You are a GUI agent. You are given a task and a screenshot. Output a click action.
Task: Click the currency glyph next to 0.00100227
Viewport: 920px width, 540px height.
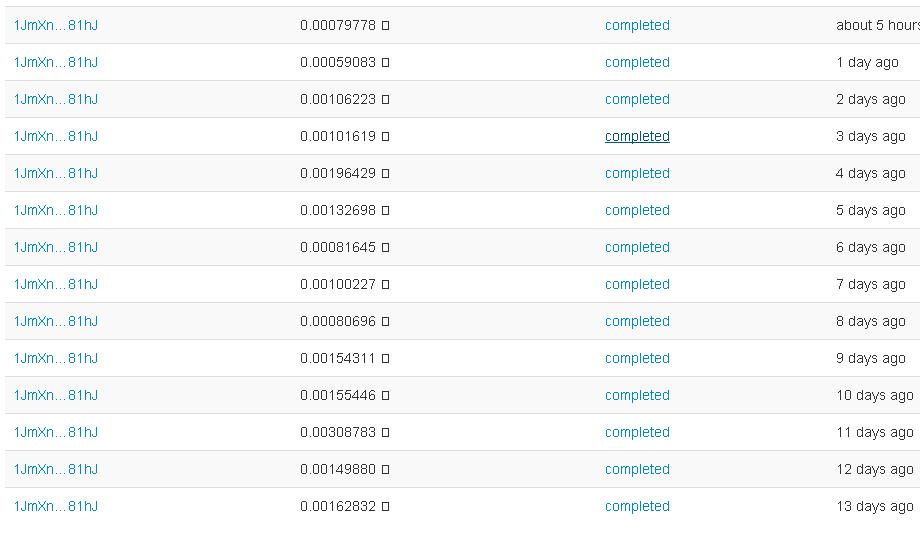[386, 285]
